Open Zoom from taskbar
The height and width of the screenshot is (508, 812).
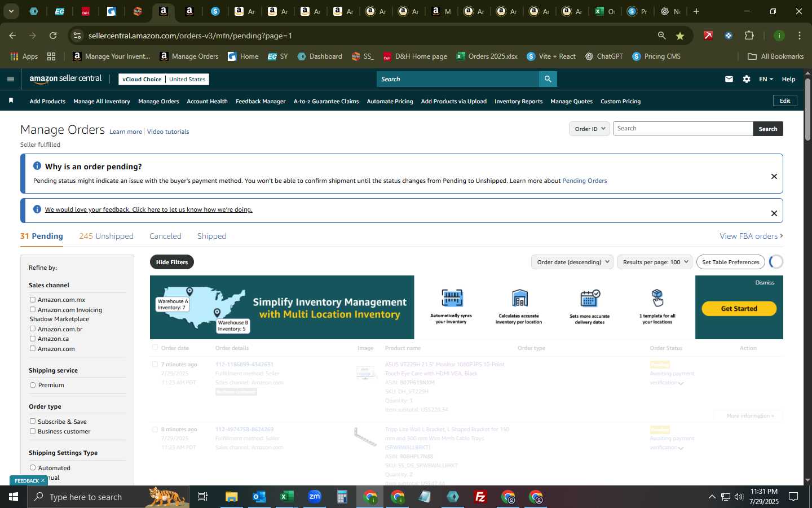pos(314,497)
